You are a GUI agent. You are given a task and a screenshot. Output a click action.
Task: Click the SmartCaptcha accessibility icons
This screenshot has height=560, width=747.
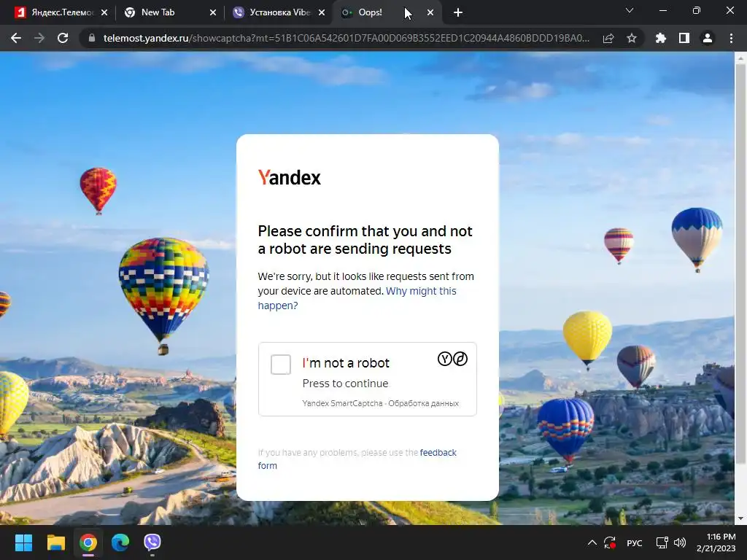coord(452,359)
